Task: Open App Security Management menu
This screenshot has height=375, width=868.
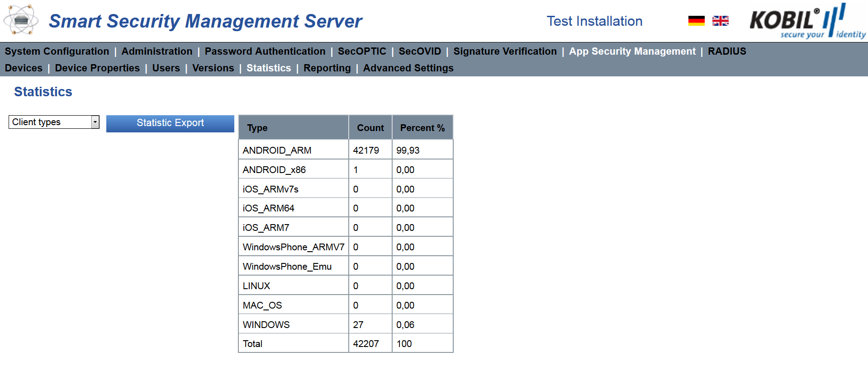Action: (632, 52)
